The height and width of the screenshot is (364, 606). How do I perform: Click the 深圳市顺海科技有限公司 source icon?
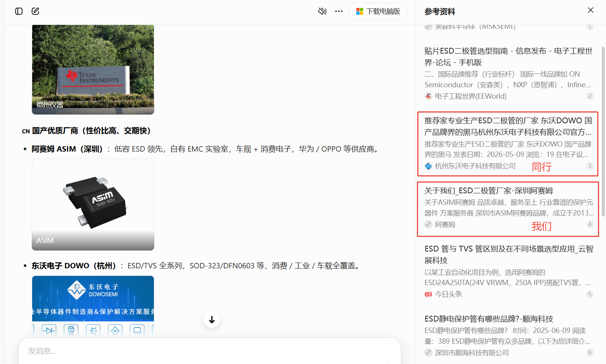(x=428, y=353)
